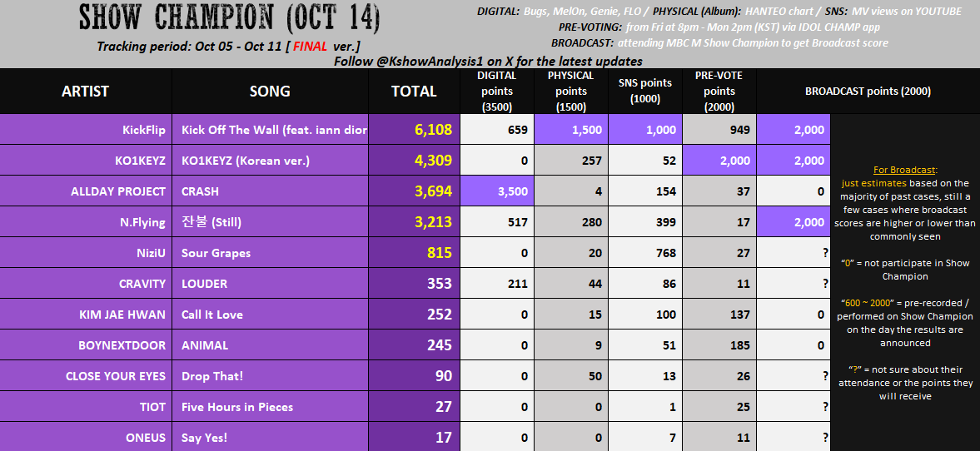Select KO1KEYZ's 2,000 pre-vote points cell
The height and width of the screenshot is (451, 980).
click(x=719, y=161)
